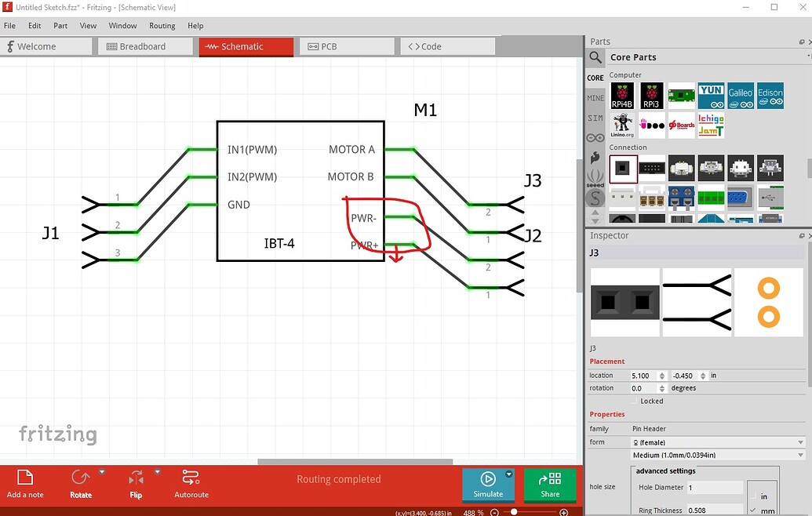Pick the Galileo board part

coord(740,96)
